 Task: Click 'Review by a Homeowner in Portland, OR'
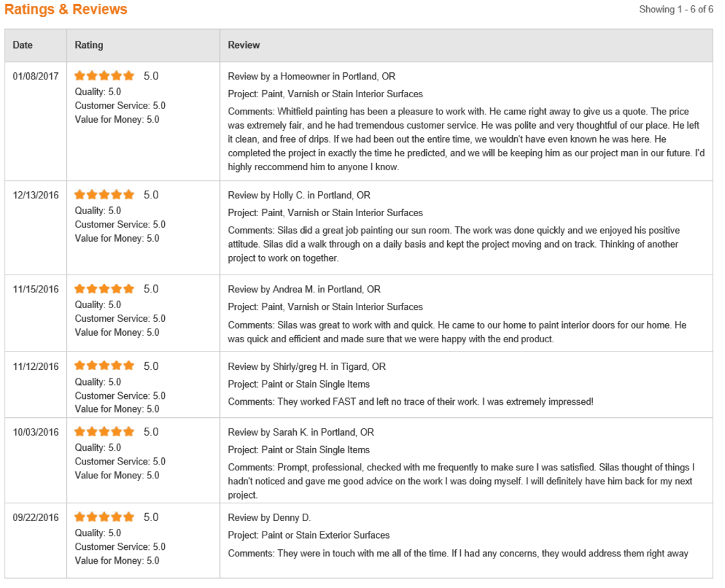(312, 76)
